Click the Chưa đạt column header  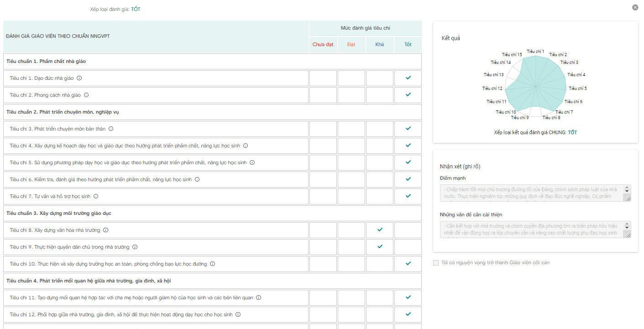tap(323, 45)
